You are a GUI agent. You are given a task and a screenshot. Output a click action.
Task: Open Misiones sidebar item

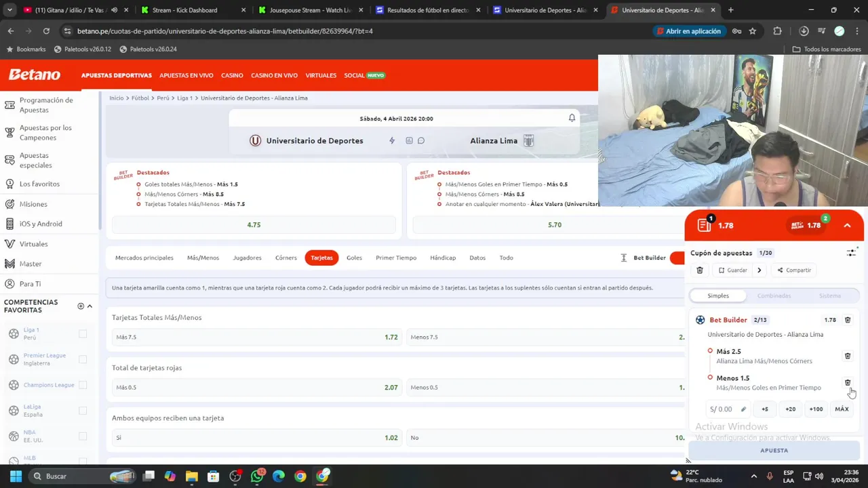pos(33,204)
